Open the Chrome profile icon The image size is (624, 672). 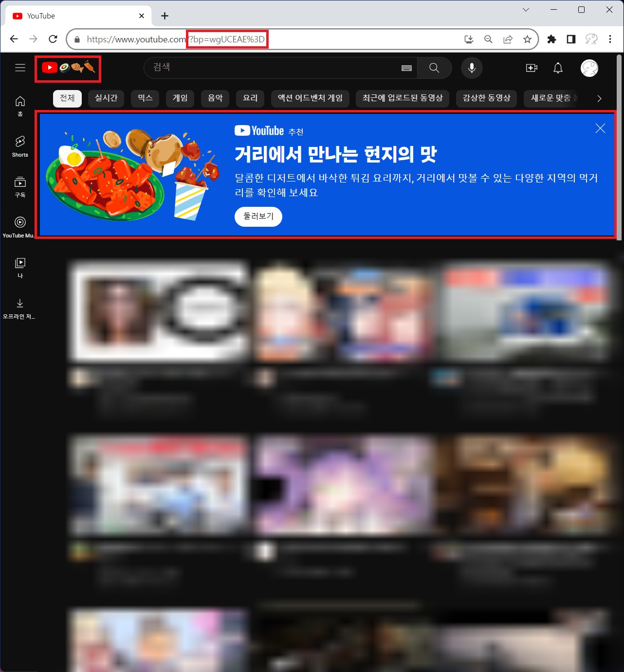[591, 39]
